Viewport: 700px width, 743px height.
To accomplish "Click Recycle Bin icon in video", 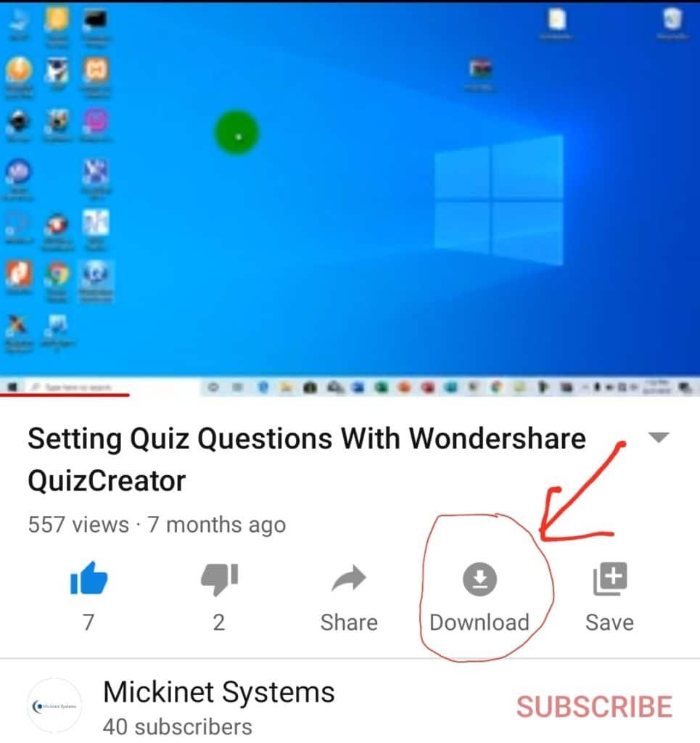I will 672,19.
